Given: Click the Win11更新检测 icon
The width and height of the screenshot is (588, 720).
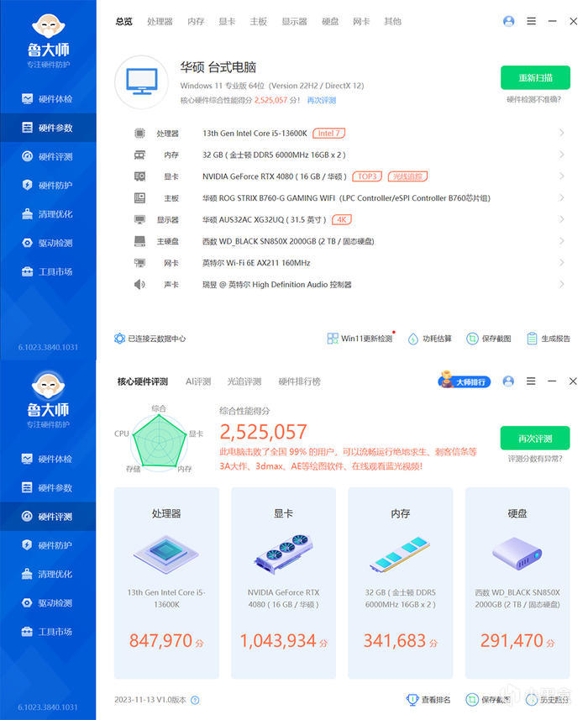Looking at the screenshot, I should [333, 339].
